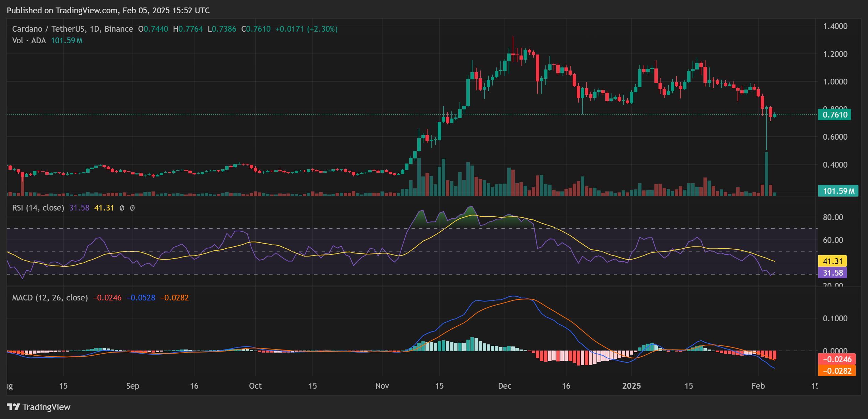
Task: Select the MACD indicator label
Action: pos(49,297)
